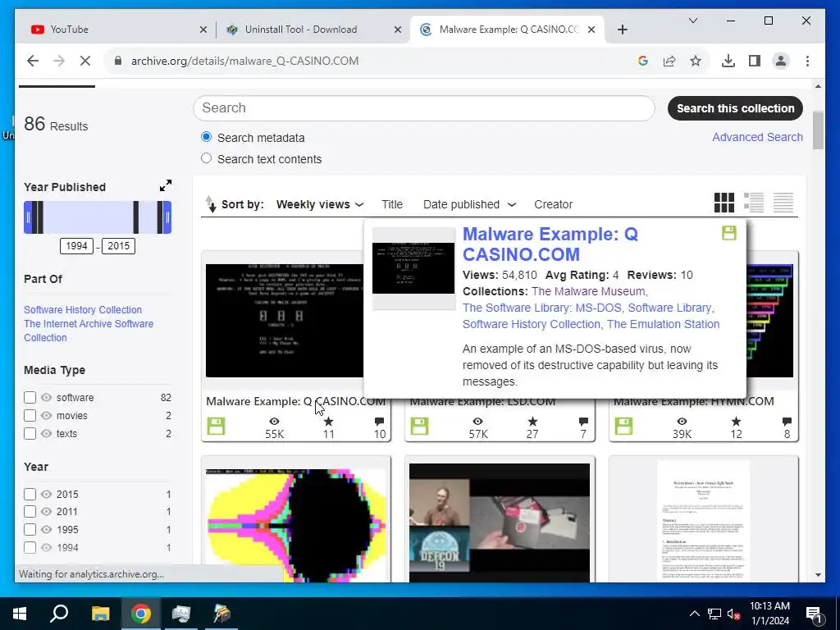Viewport: 840px width, 630px height.
Task: Click software floppy icon under HYMN.COM
Action: click(623, 427)
